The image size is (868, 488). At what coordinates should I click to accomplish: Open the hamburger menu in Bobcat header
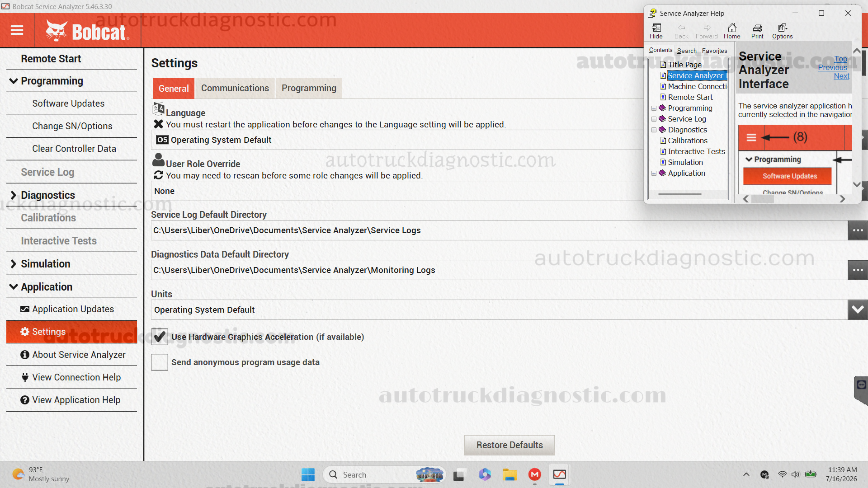pos(17,30)
